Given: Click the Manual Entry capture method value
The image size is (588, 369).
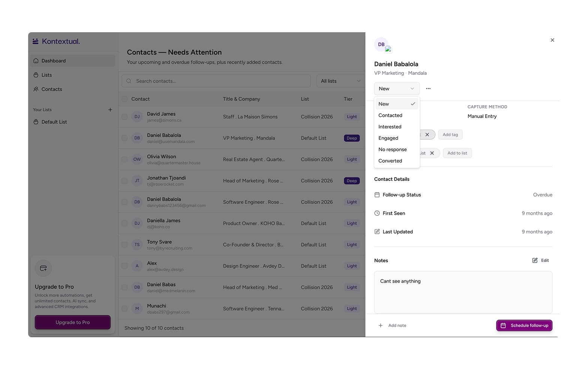Looking at the screenshot, I should pos(482,117).
